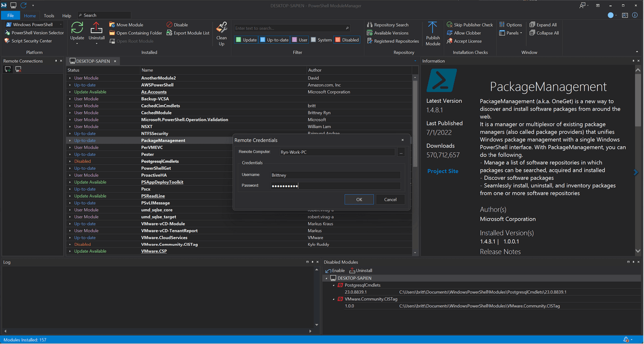
Task: Click the blue theme color circle
Action: click(x=611, y=16)
